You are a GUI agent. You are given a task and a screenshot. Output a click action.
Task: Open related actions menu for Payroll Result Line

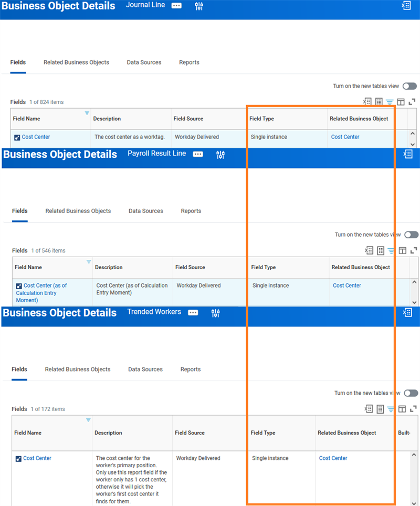coord(198,154)
